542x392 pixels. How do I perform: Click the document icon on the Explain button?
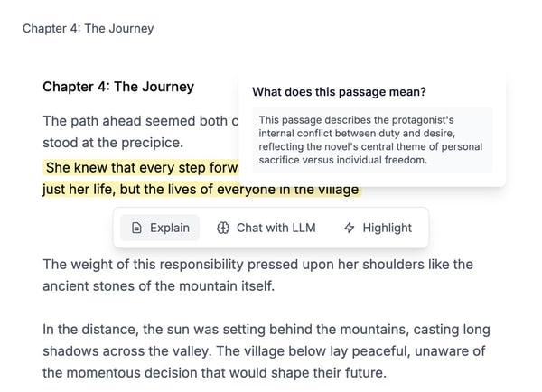pos(137,228)
